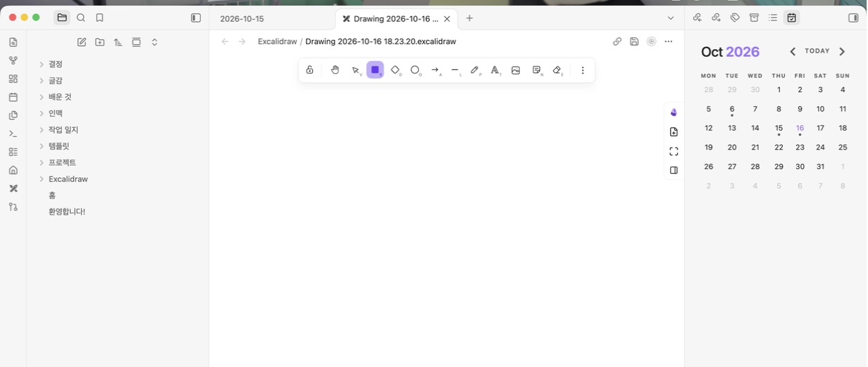This screenshot has height=367, width=868.
Task: Open the Search tab in sidebar
Action: click(x=81, y=18)
